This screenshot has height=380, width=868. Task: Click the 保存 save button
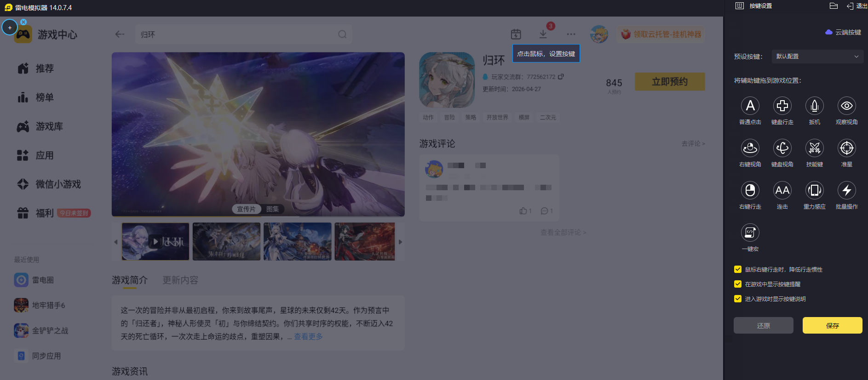pyautogui.click(x=833, y=325)
